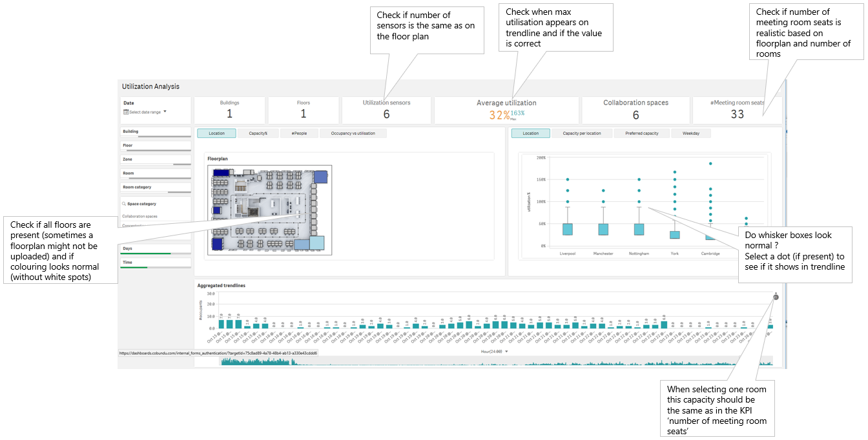Switch to the #People tab

(298, 134)
